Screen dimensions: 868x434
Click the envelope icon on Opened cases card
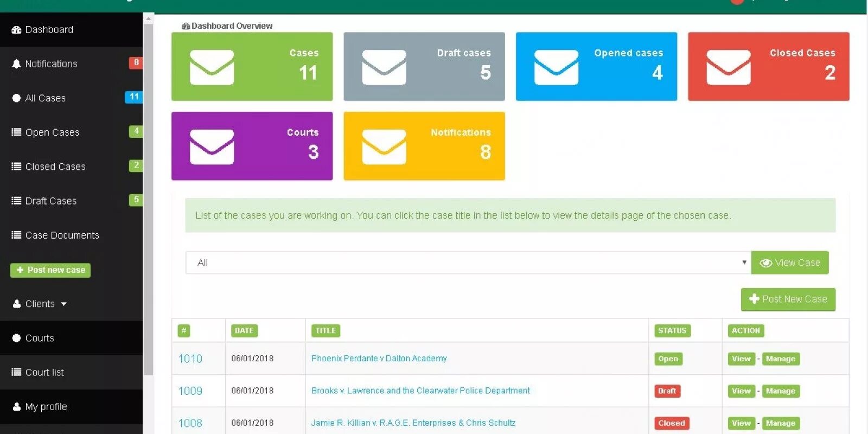pyautogui.click(x=556, y=67)
